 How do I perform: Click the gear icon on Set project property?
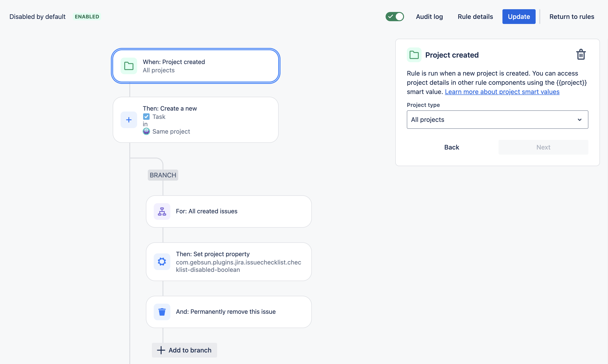coord(162,261)
